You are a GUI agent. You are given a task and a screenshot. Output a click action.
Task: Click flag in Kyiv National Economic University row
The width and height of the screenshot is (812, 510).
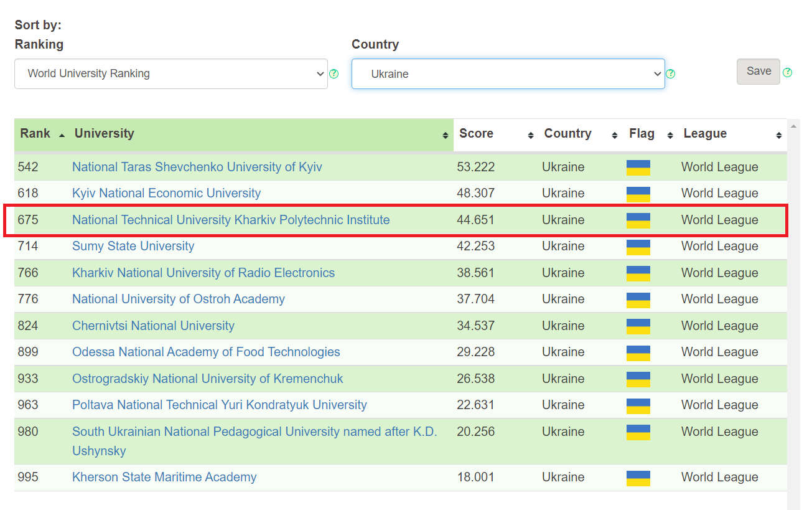[x=638, y=194]
